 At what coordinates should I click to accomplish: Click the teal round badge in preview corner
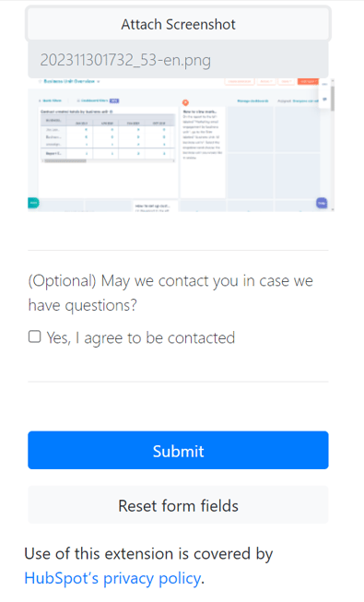(x=33, y=202)
